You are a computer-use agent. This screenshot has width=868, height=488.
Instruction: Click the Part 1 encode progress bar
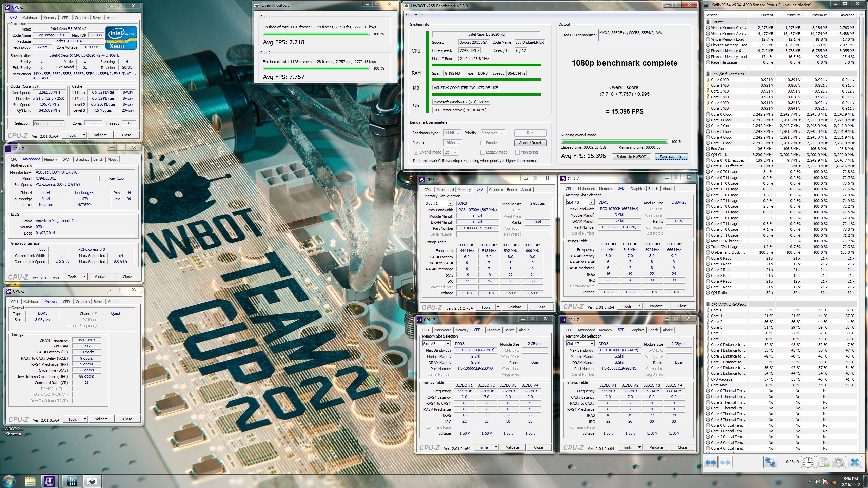point(316,34)
